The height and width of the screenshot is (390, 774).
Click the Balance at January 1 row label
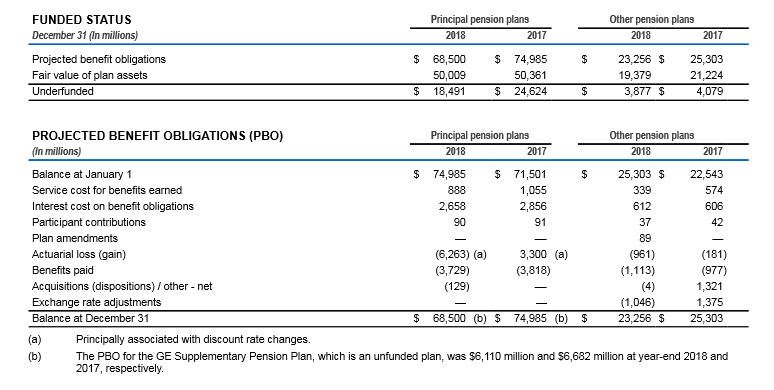(81, 174)
